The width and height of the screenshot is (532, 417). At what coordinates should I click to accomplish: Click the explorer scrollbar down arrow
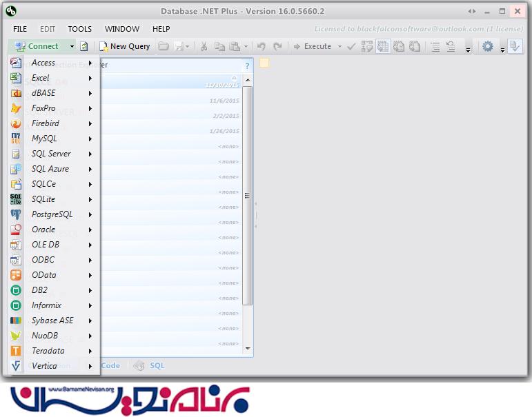(x=248, y=349)
